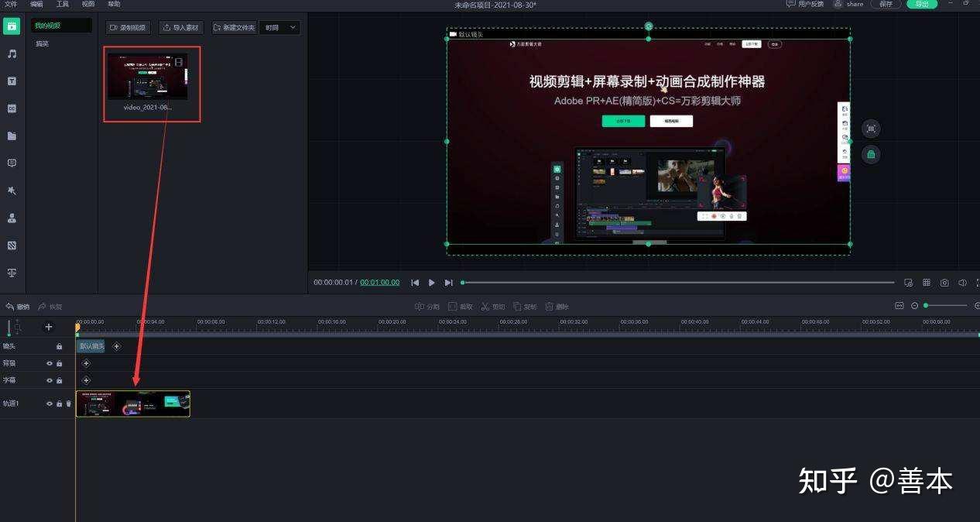Open the 用户反馈 feedback link

(x=805, y=4)
